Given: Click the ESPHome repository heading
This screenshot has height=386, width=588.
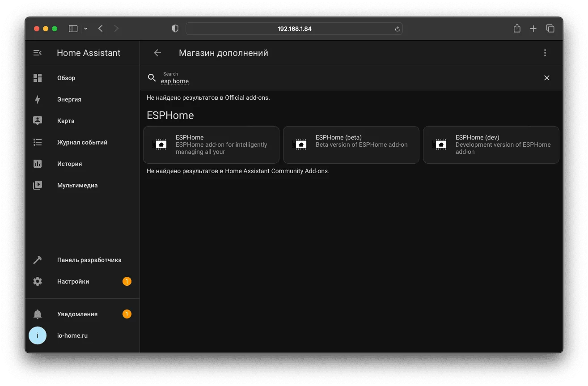Looking at the screenshot, I should 170,115.
